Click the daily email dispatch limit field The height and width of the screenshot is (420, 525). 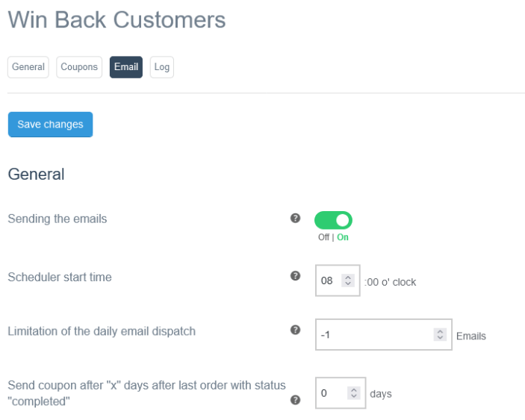[x=373, y=335]
